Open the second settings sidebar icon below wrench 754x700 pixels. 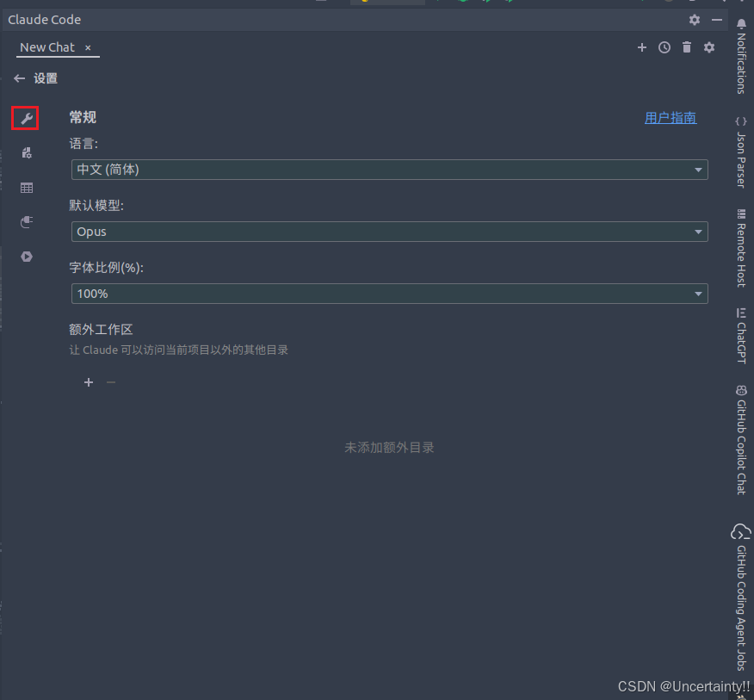tap(27, 153)
